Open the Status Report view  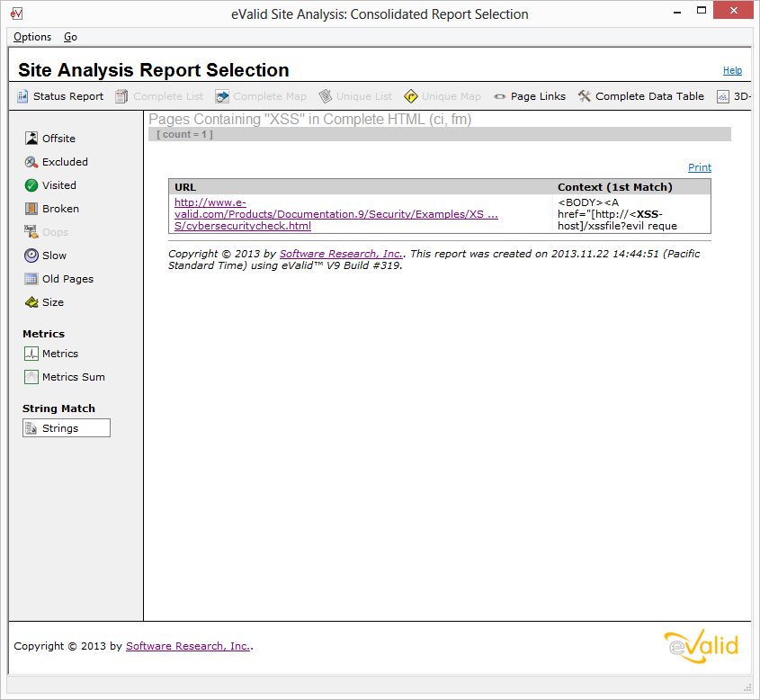pos(68,96)
